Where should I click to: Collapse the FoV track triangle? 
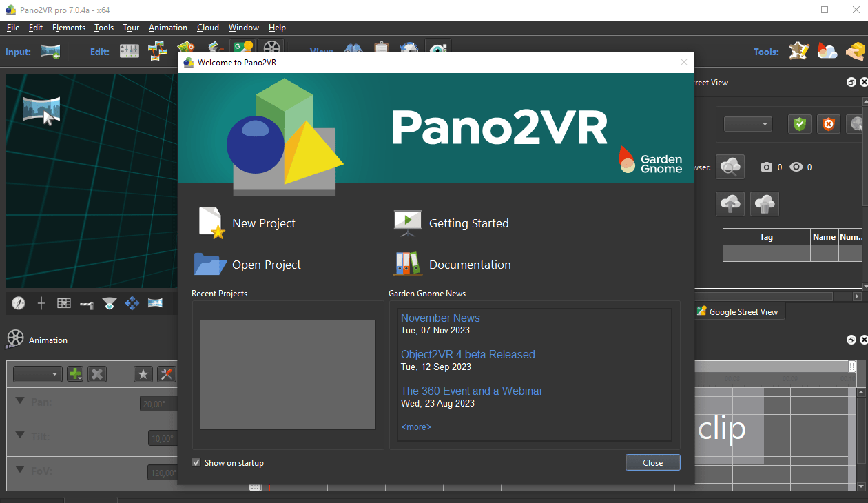tap(19, 469)
